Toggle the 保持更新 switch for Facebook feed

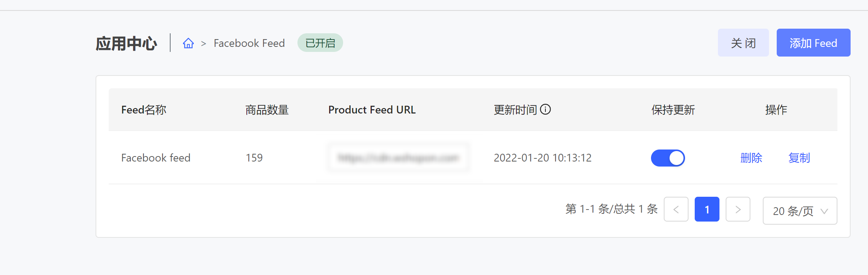point(668,158)
